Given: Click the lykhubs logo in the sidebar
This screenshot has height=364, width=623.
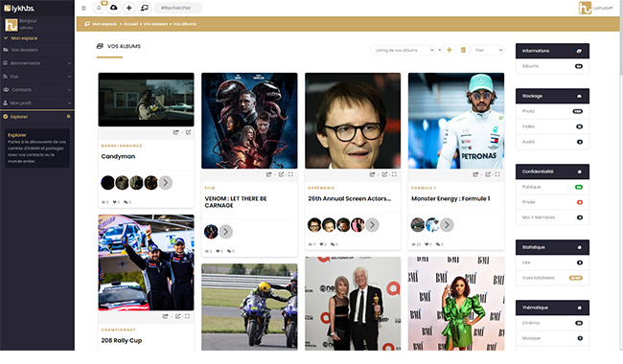Looking at the screenshot, I should 19,8.
